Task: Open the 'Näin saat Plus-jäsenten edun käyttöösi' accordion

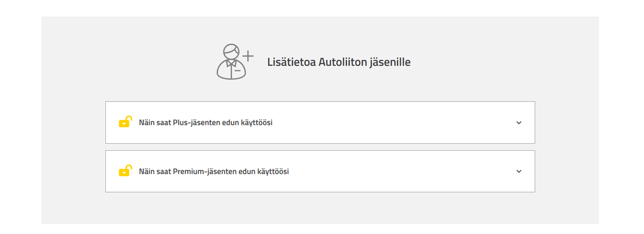Action: 320,123
